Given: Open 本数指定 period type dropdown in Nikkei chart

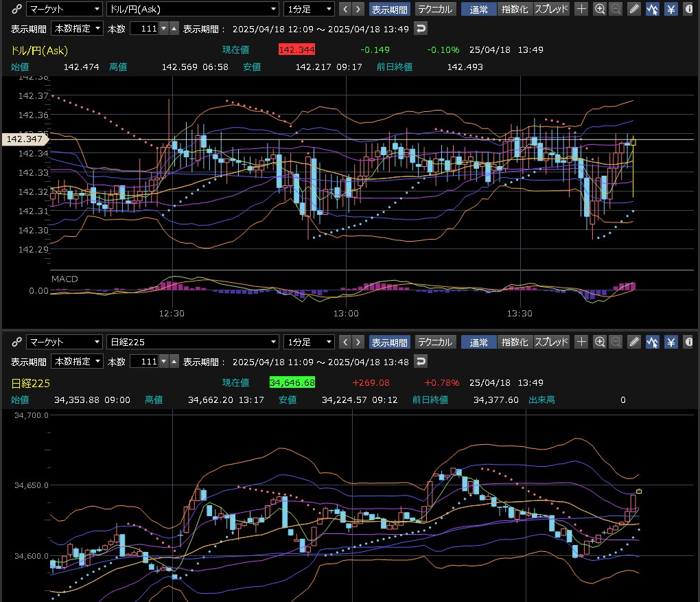Looking at the screenshot, I should coord(78,361).
